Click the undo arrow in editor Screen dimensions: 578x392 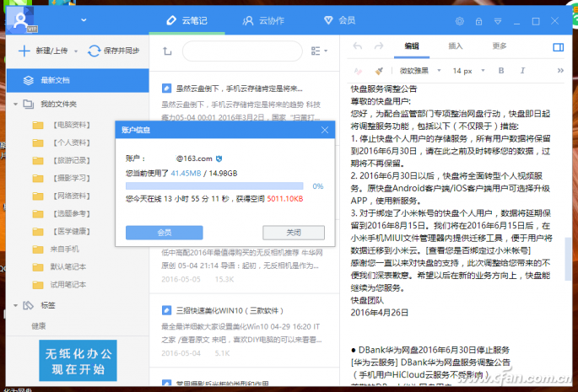tap(358, 46)
